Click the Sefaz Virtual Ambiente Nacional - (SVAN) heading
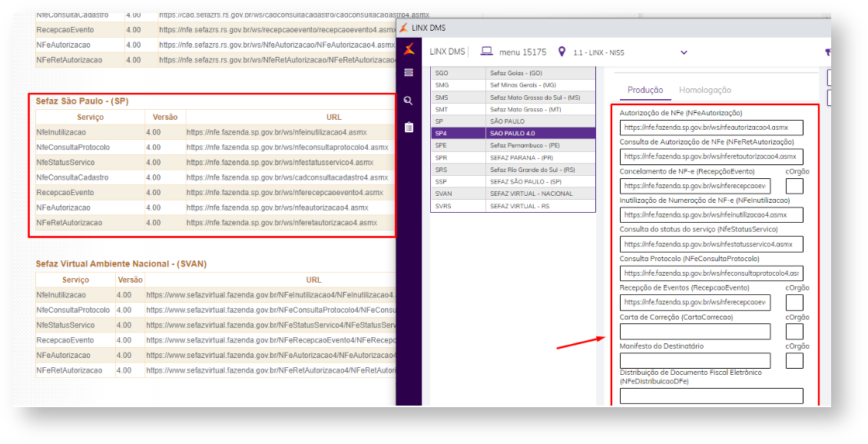 coord(121,264)
